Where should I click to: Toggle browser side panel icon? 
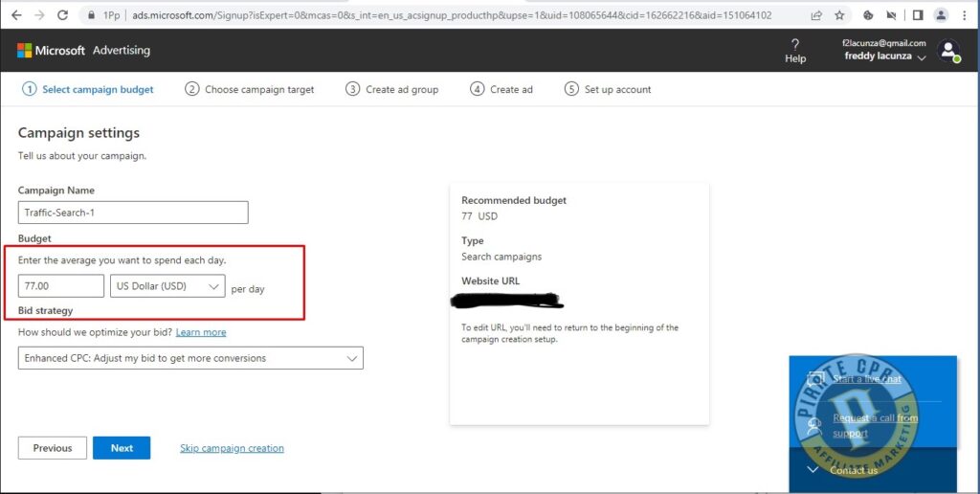click(918, 15)
